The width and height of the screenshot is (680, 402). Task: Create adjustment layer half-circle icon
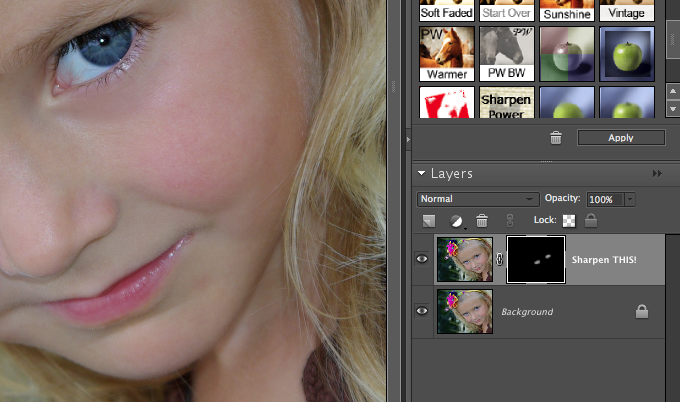pos(456,221)
